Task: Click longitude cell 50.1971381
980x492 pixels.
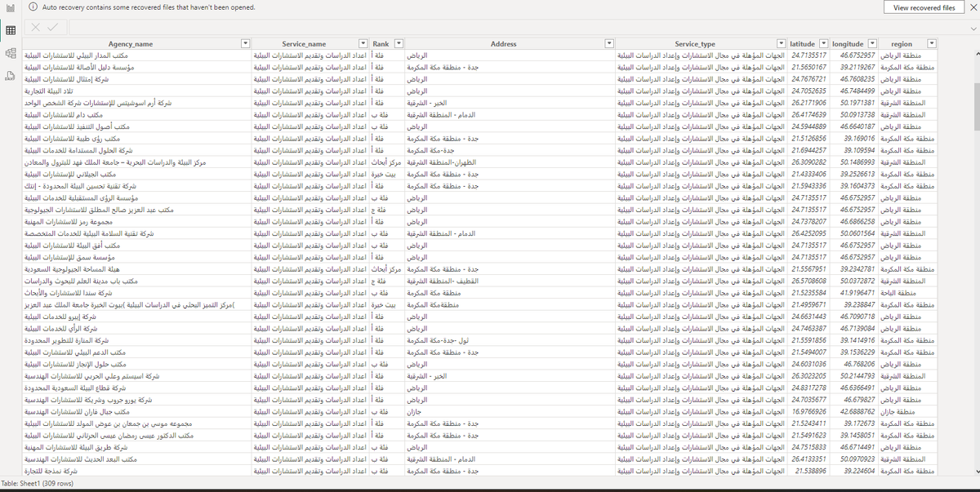Action: (854, 103)
